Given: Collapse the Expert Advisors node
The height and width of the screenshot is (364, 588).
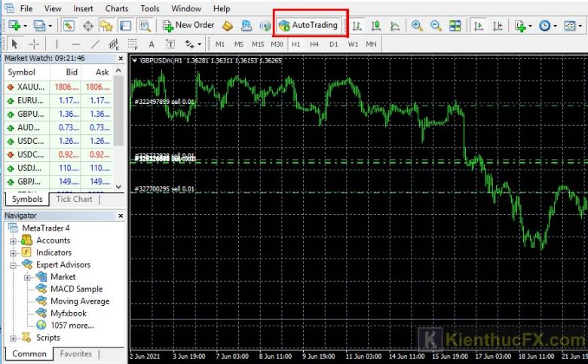Looking at the screenshot, I should pos(13,265).
